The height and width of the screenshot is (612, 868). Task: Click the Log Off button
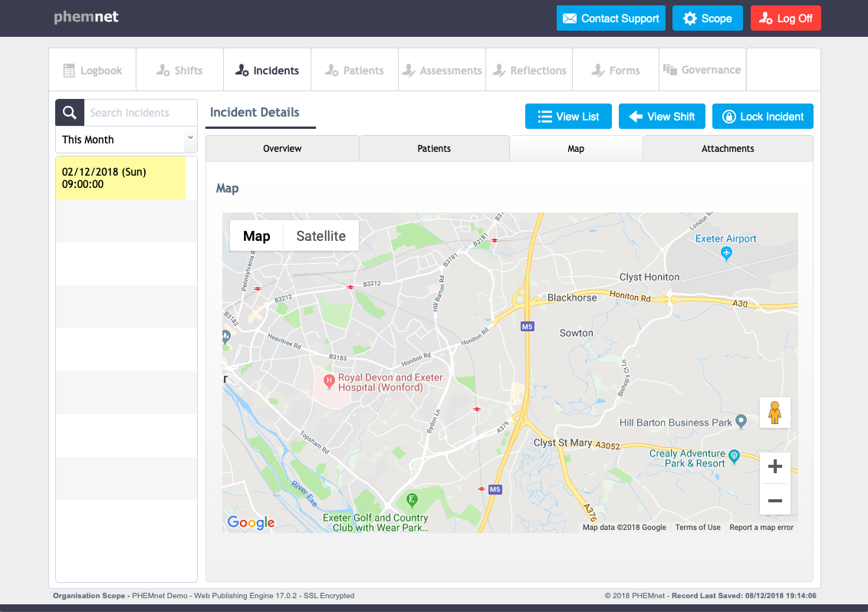point(785,18)
